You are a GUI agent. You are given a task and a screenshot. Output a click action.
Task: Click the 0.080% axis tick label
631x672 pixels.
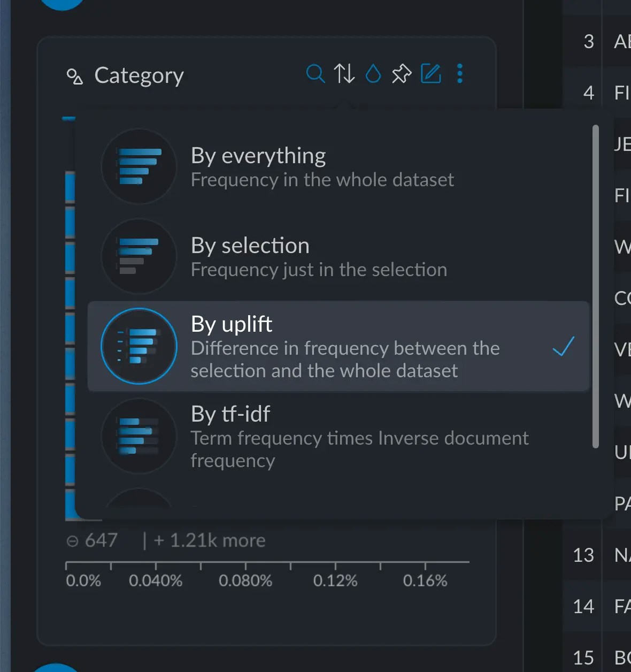click(x=245, y=580)
